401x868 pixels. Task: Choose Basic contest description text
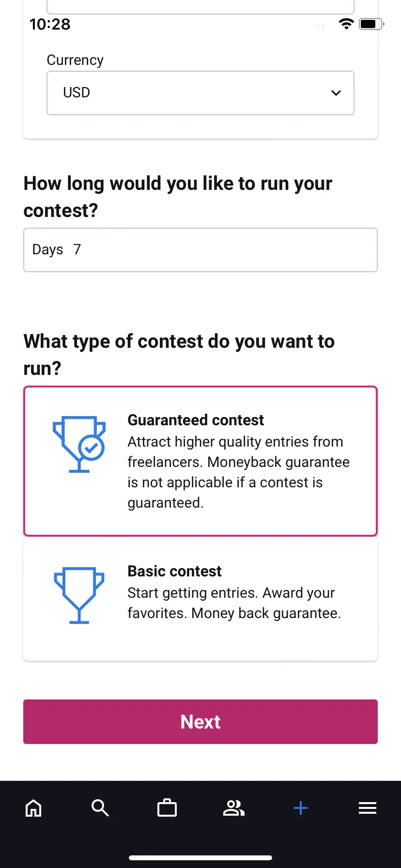tap(234, 603)
